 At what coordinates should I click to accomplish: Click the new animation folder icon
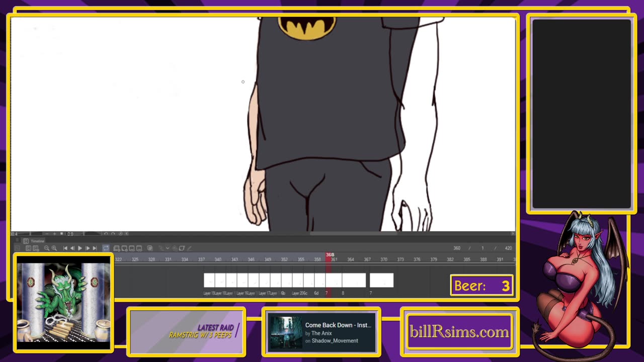click(117, 248)
